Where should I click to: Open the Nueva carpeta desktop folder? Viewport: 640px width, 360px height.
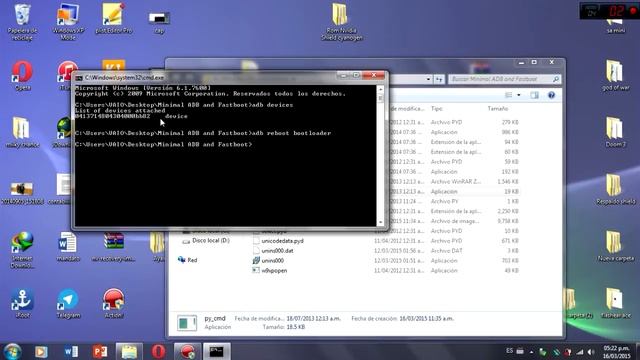[615, 246]
